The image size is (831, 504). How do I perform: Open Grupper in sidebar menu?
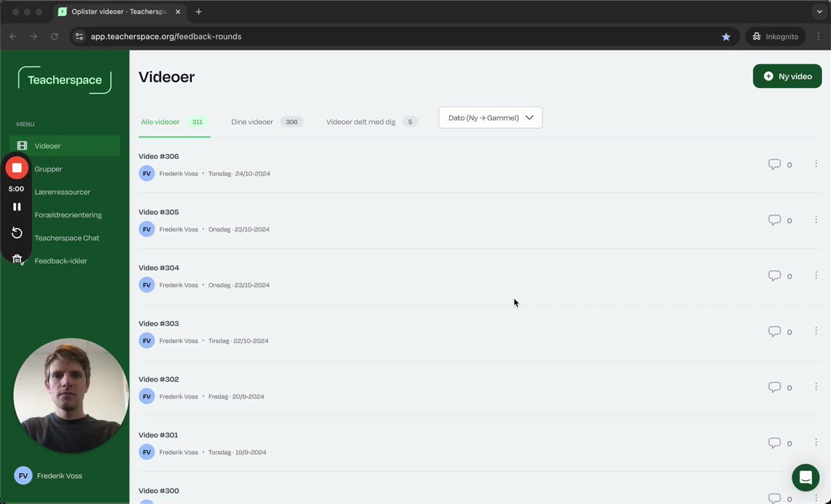(x=48, y=169)
